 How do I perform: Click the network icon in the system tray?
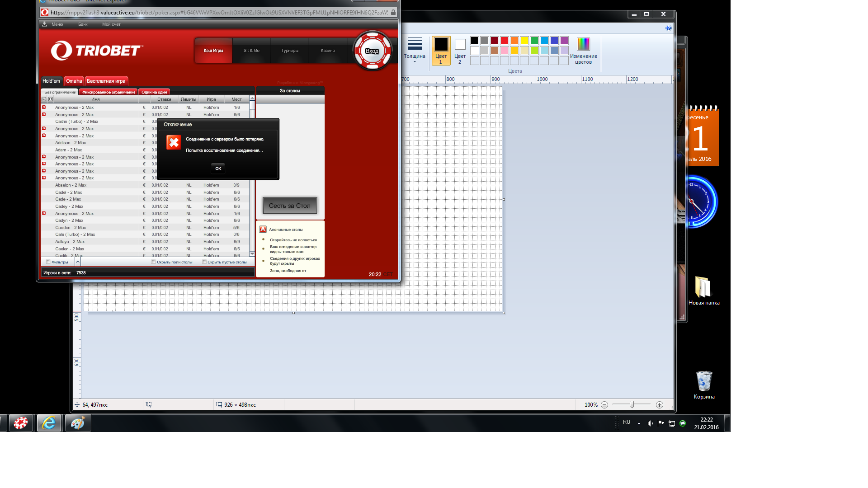click(x=672, y=423)
